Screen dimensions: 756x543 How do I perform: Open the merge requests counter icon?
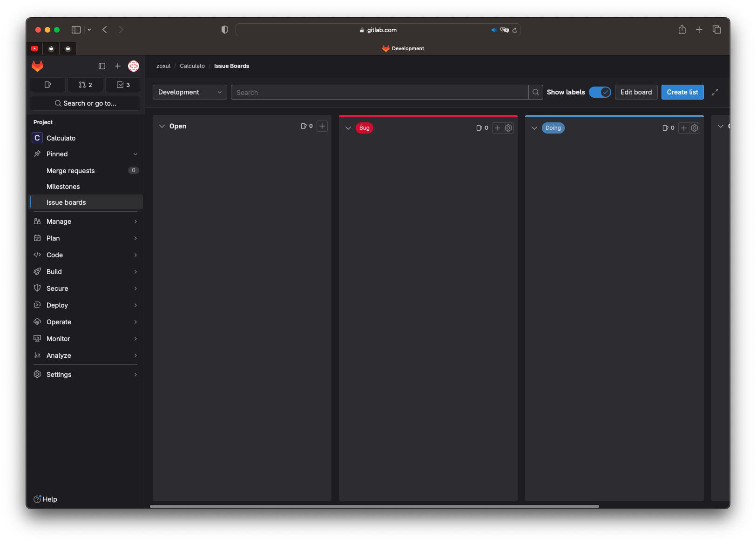coord(85,85)
